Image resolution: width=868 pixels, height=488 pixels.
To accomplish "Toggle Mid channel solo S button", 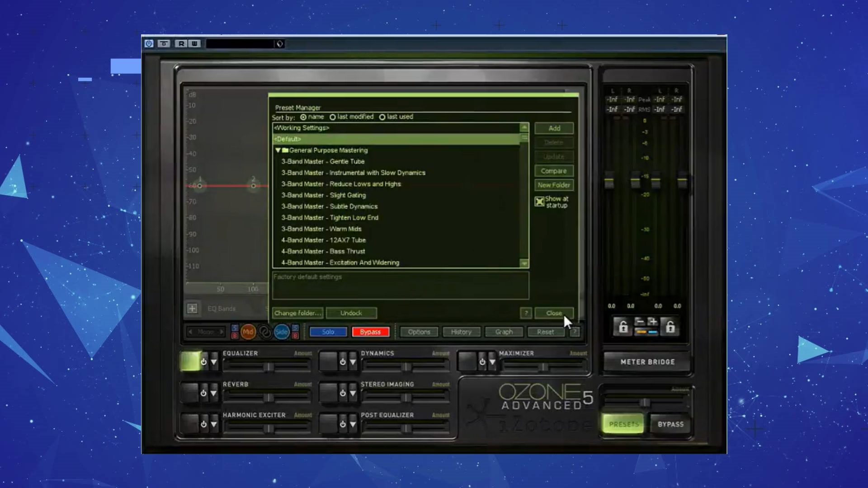I will 235,328.
